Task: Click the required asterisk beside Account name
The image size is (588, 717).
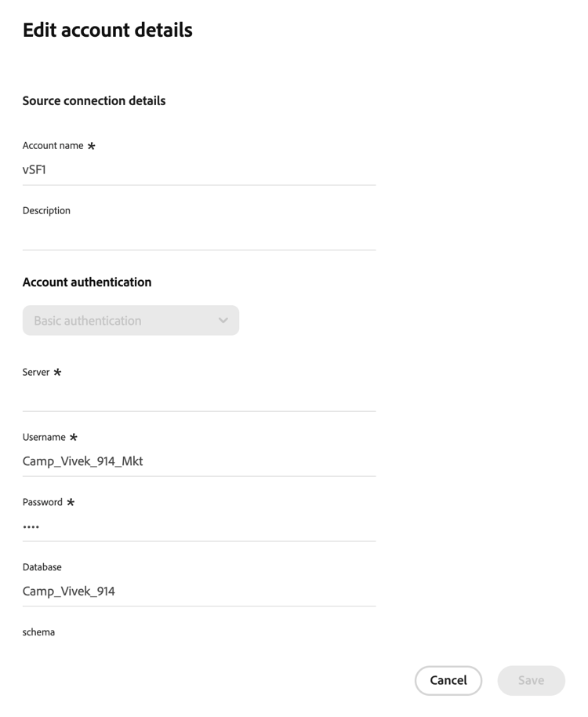Action: click(x=92, y=146)
